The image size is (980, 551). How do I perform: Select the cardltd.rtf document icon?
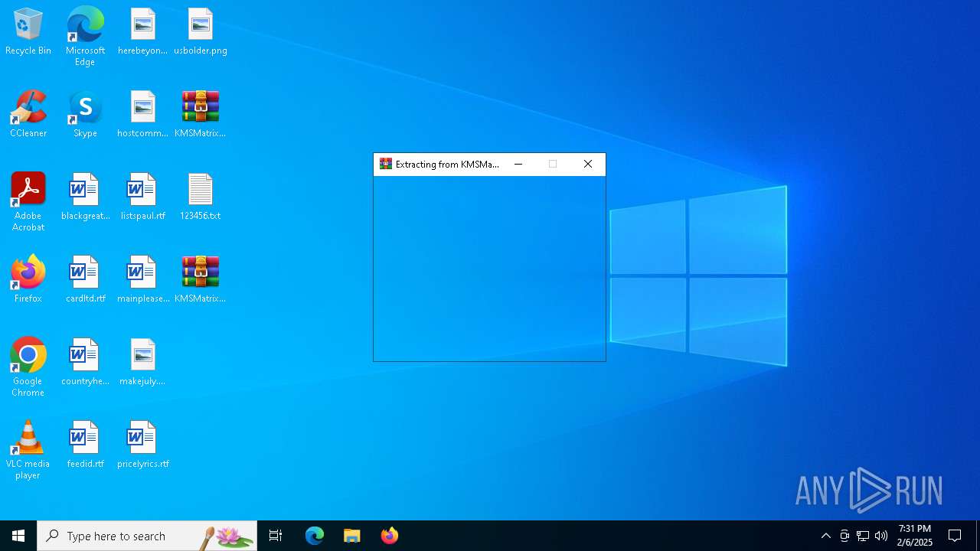tap(85, 279)
